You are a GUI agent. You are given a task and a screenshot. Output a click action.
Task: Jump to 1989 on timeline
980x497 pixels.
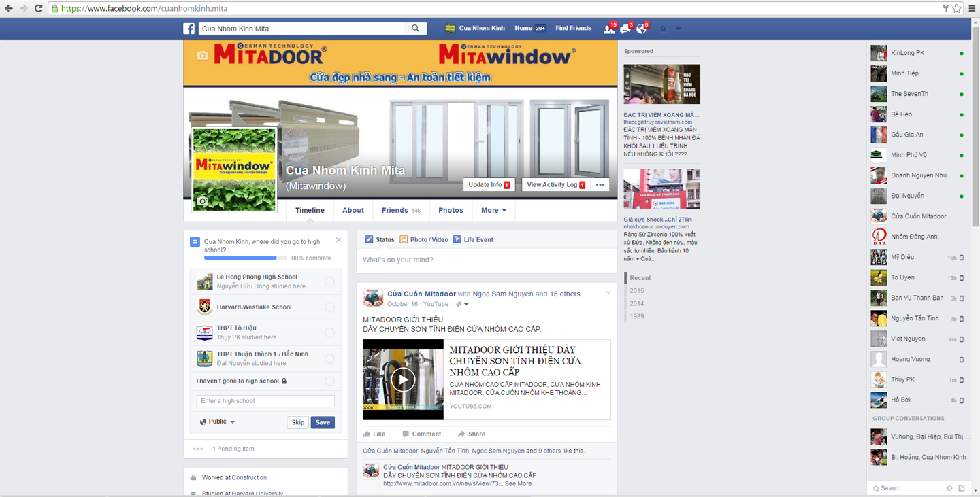[636, 316]
